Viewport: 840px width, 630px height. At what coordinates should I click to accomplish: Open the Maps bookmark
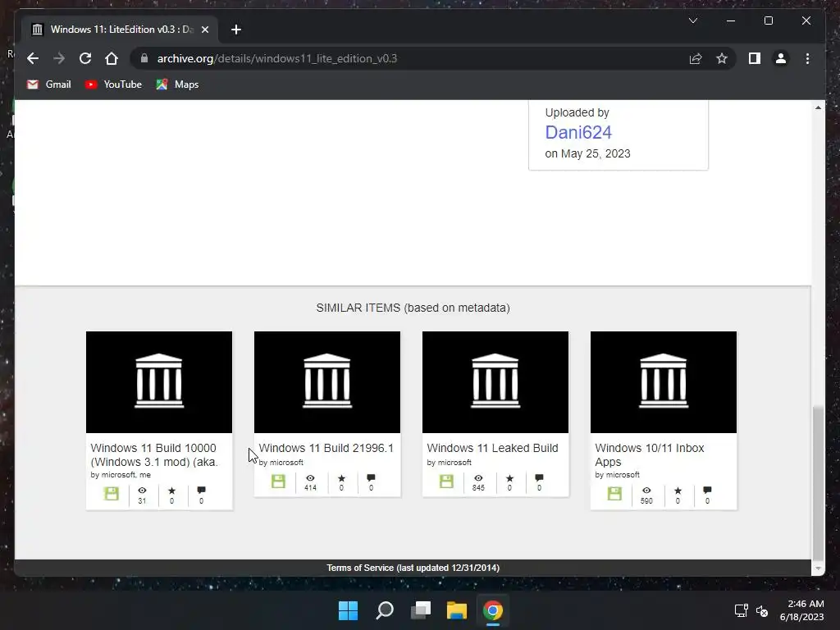178,84
